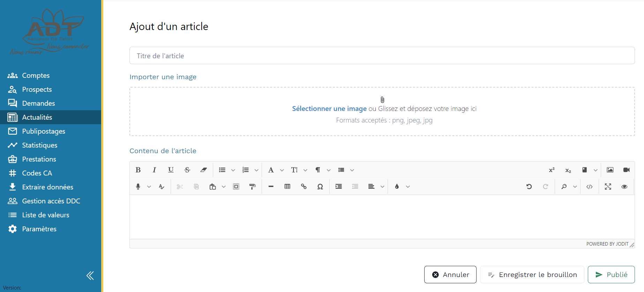Viewport: 644px width, 292px height.
Task: Open font size dropdown arrow
Action: 305,170
